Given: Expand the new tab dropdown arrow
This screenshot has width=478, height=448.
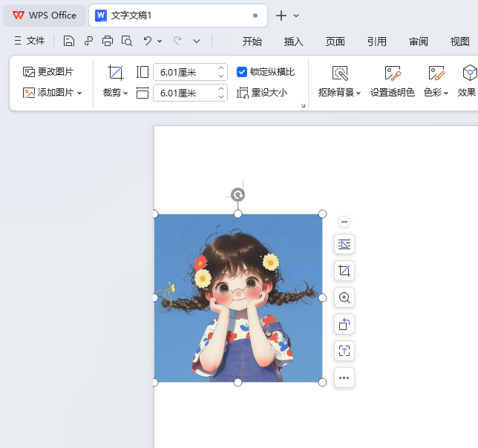Looking at the screenshot, I should click(296, 16).
